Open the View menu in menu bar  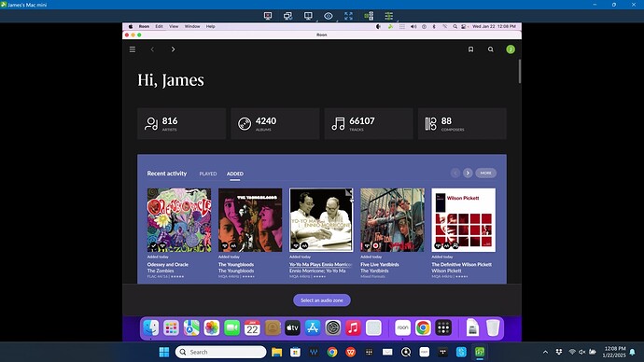(x=174, y=26)
